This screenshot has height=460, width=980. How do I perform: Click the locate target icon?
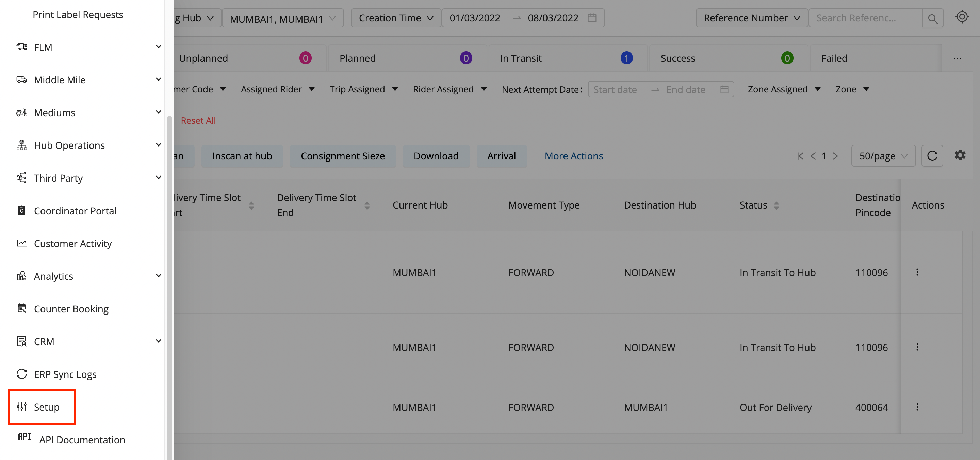[x=962, y=17]
